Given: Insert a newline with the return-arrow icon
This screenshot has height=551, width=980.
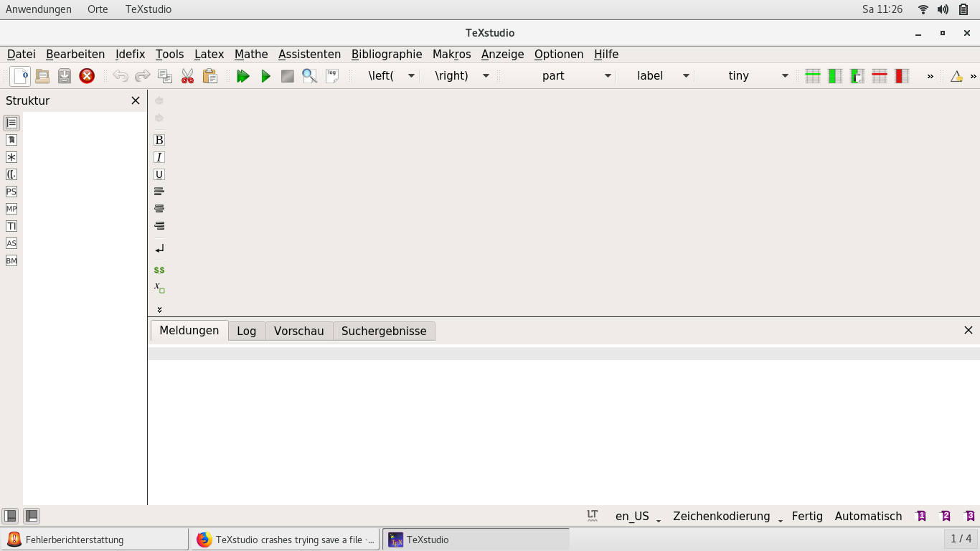Looking at the screenshot, I should (x=159, y=248).
